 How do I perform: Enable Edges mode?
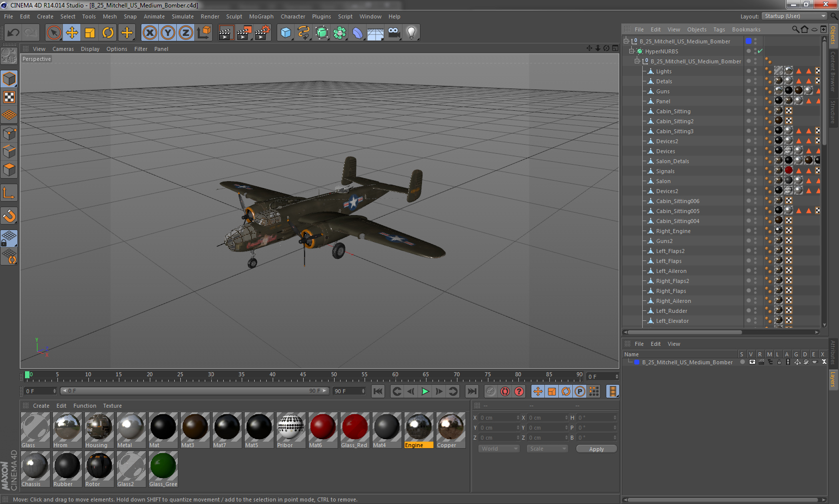pyautogui.click(x=9, y=152)
